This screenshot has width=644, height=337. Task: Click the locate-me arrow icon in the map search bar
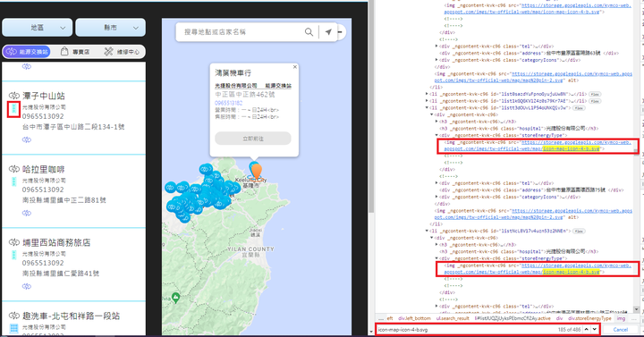(x=328, y=31)
